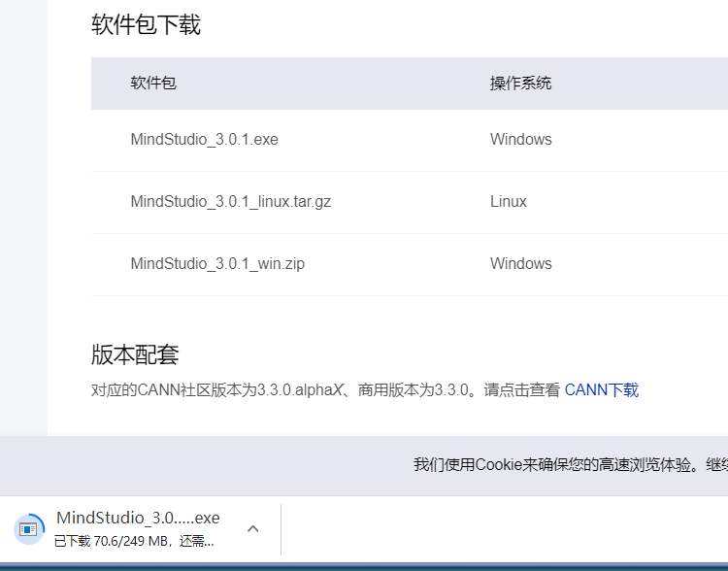Click the 软件包下载 section heading
The width and height of the screenshot is (728, 571).
tap(146, 25)
